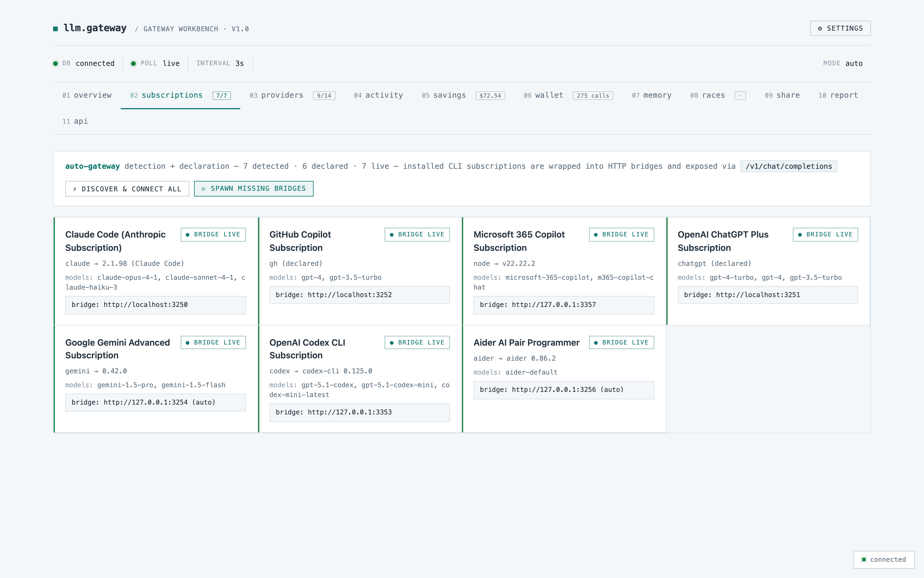Click the codex-cli 0.125.0 version line
Image resolution: width=924 pixels, height=578 pixels.
pyautogui.click(x=321, y=371)
